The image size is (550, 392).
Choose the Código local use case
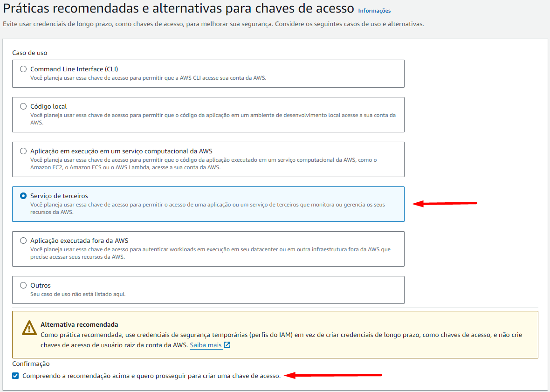coord(23,106)
